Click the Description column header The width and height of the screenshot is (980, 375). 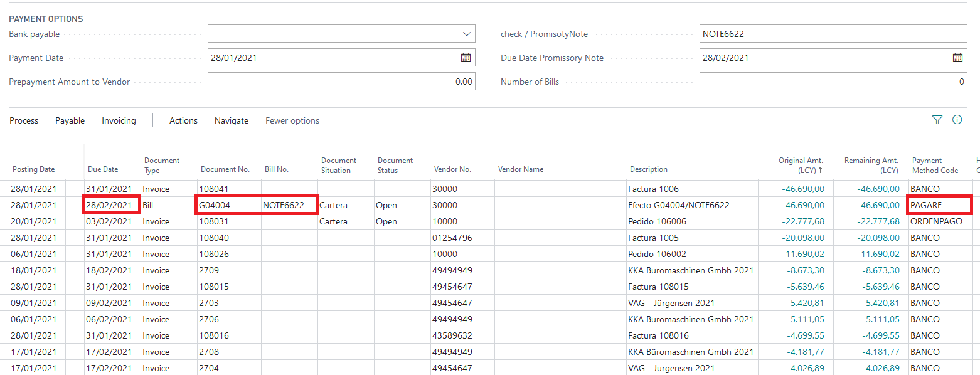coord(649,169)
